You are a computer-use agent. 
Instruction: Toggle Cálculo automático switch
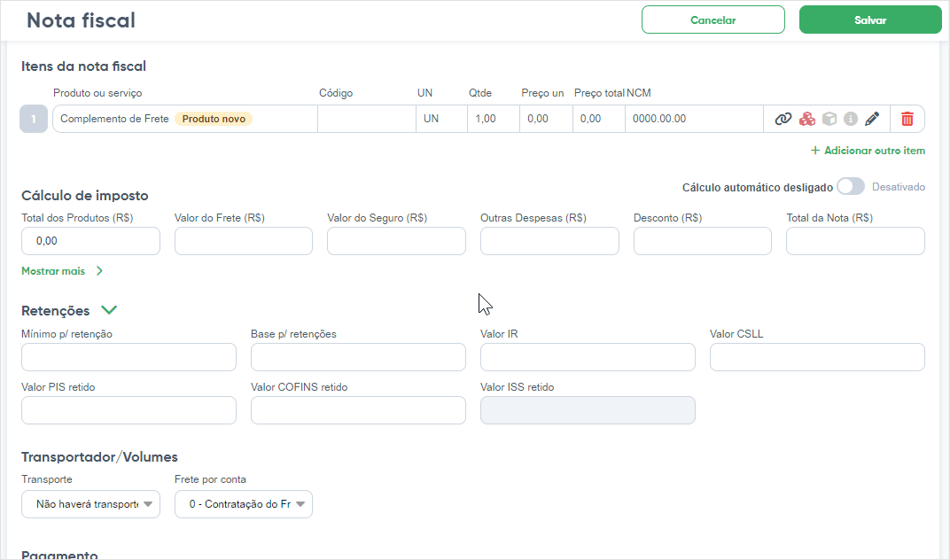[851, 187]
